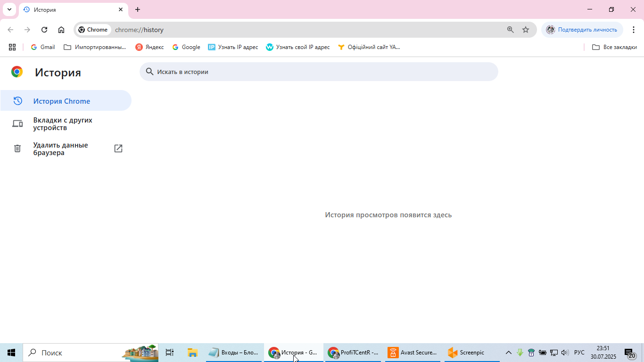Image resolution: width=644 pixels, height=362 pixels.
Task: Reload the history page
Action: pos(44,30)
